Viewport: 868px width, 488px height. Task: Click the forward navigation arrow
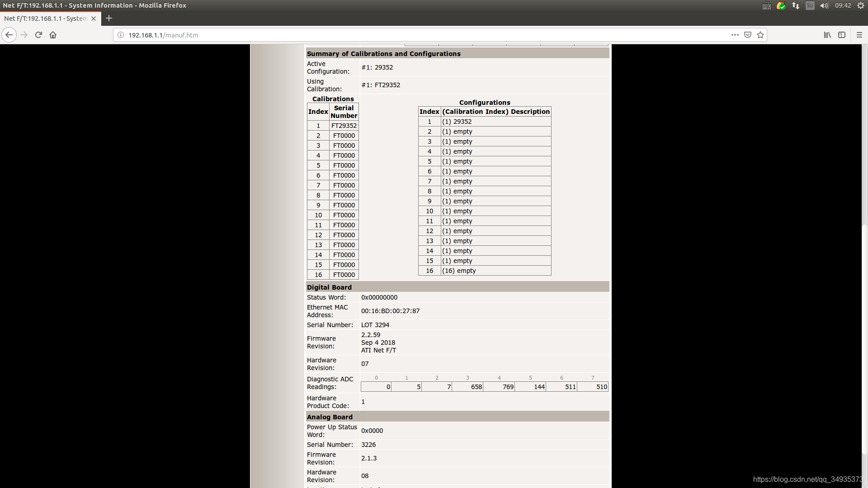(x=24, y=35)
